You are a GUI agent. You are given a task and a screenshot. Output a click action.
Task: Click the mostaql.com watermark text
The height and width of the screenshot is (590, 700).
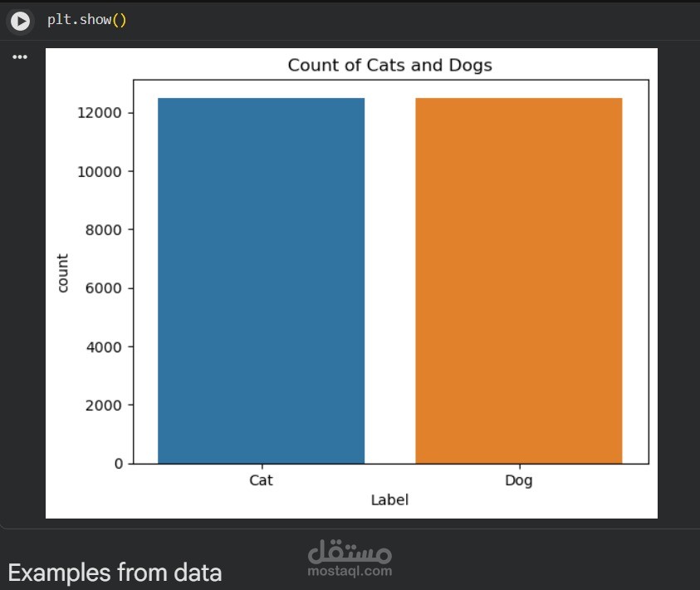(x=349, y=571)
